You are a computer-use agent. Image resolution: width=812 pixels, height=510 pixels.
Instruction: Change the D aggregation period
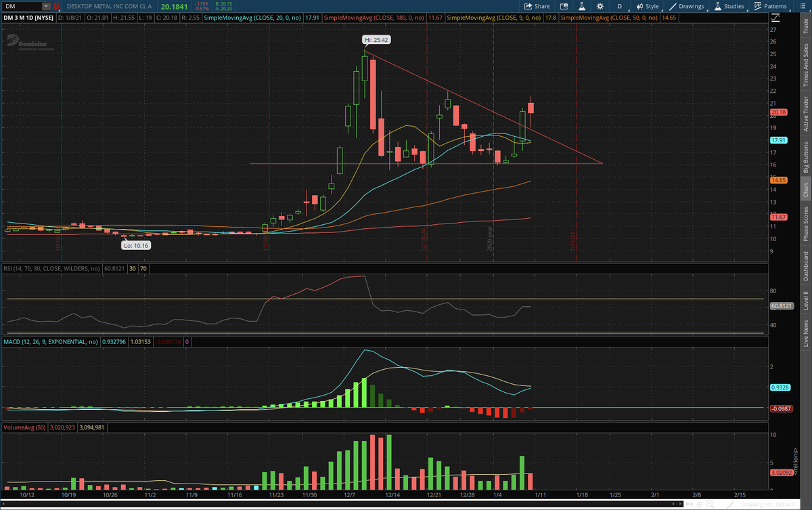619,6
